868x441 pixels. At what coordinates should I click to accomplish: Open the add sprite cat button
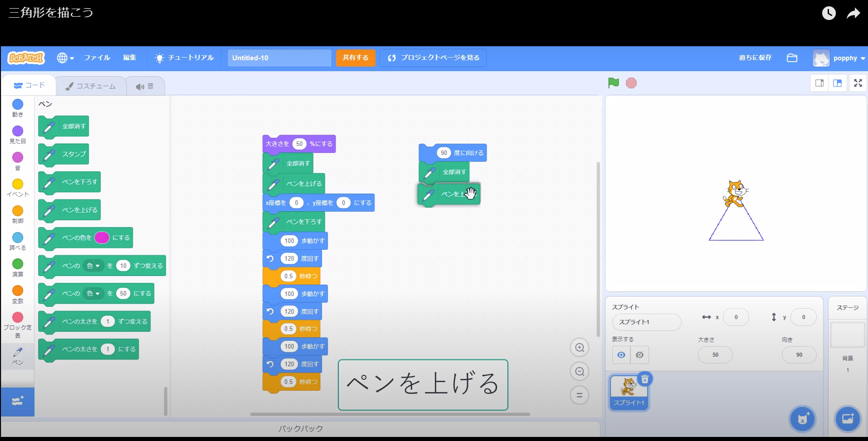click(802, 419)
